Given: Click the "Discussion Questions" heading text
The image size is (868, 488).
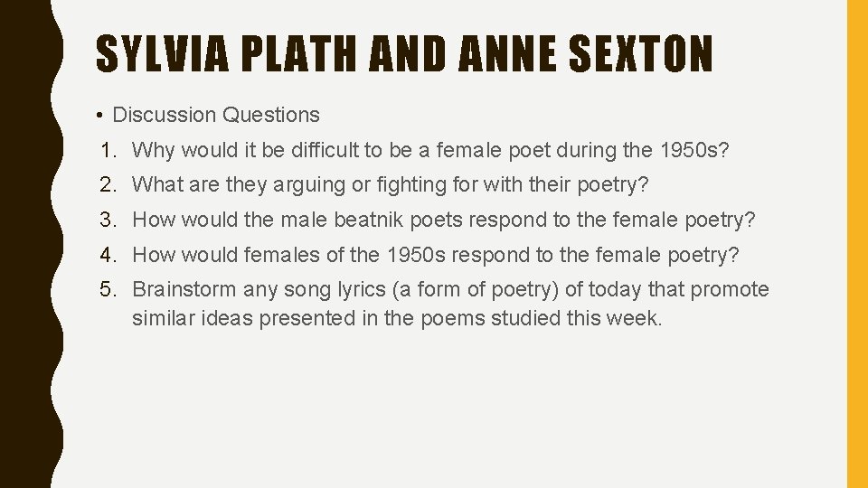Looking at the screenshot, I should (216, 115).
